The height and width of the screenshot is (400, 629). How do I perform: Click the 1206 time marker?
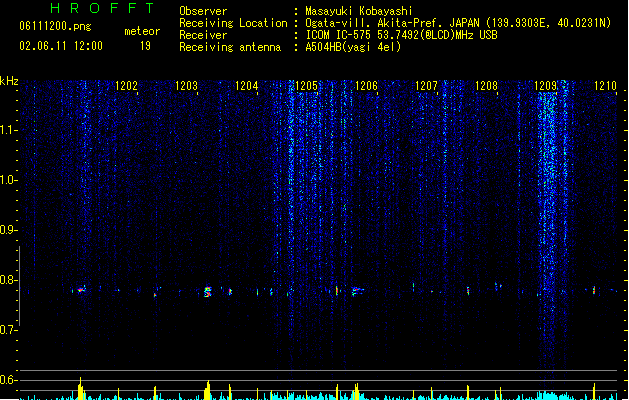tap(366, 86)
